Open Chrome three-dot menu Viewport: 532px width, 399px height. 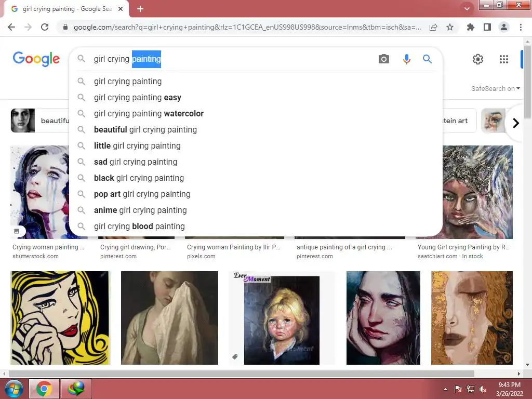[x=521, y=27]
